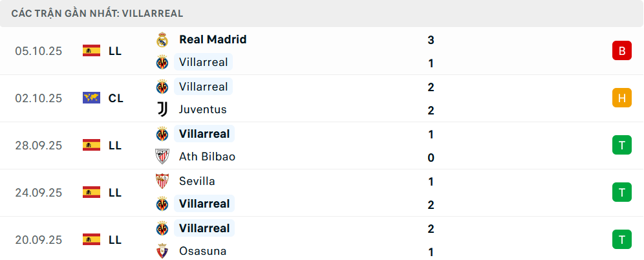This screenshot has width=644, height=260.
Task: Open the Ath Bilbao team link
Action: click(x=207, y=157)
